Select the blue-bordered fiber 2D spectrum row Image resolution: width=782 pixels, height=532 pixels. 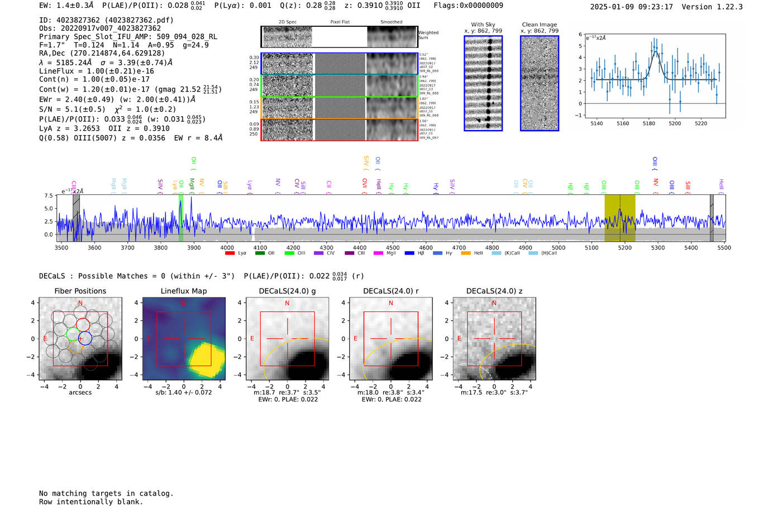(339, 64)
